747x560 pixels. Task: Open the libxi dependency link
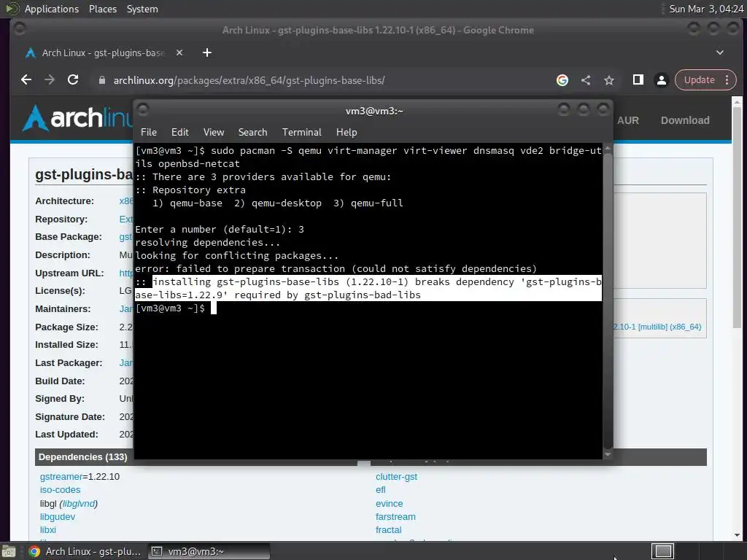[x=47, y=530]
